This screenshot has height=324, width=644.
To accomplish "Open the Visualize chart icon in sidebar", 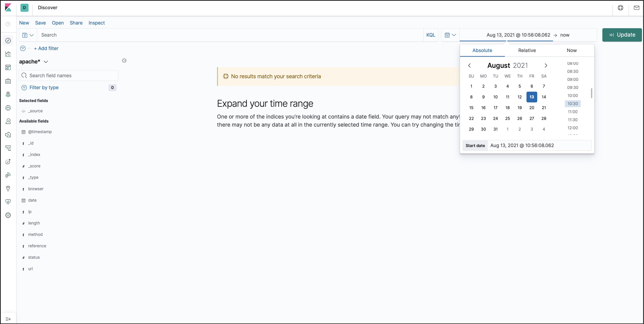I will pyautogui.click(x=8, y=54).
